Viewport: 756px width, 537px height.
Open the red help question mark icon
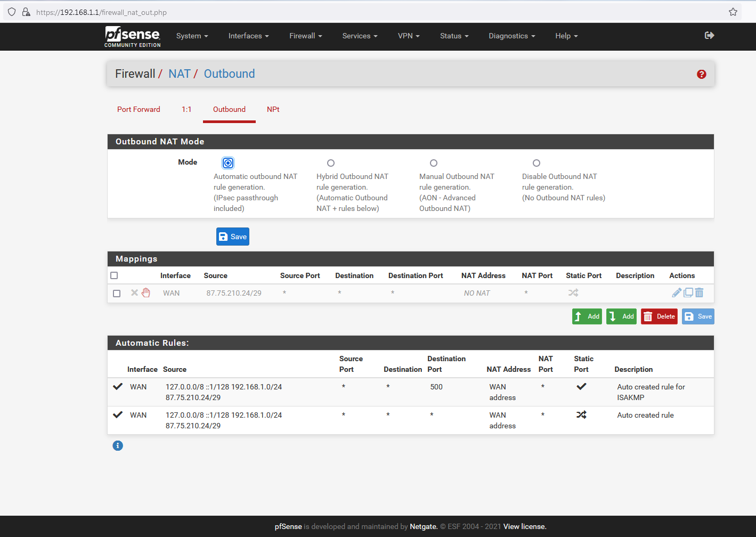[x=702, y=74]
